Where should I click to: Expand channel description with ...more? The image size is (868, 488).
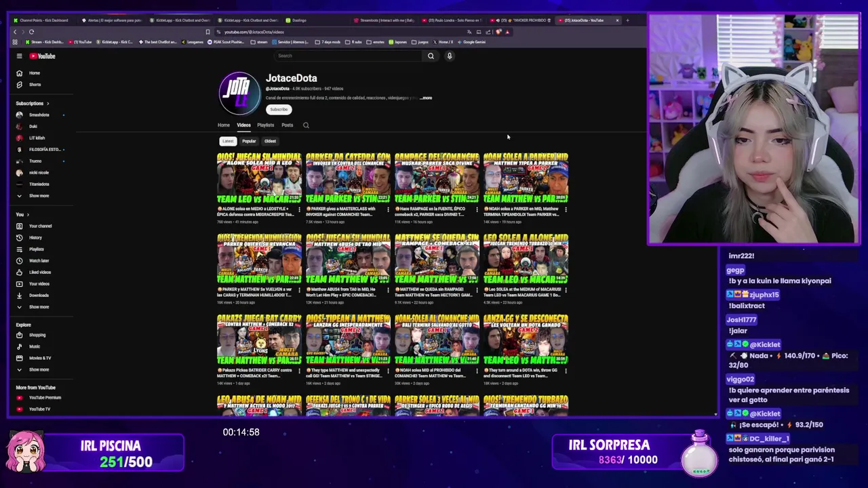(x=426, y=98)
